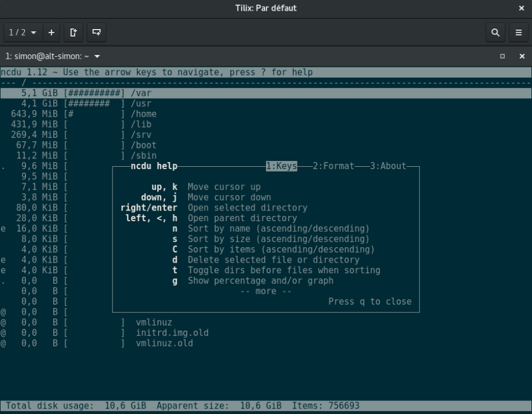Viewport: 532px width, 414px height.
Task: Click 'Toggle dirs before files' help line
Action: coord(284,270)
